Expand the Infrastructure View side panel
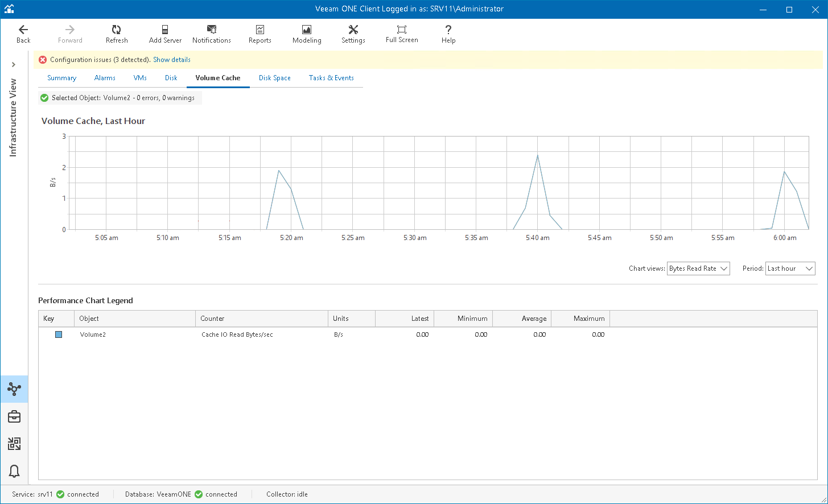 [x=14, y=64]
